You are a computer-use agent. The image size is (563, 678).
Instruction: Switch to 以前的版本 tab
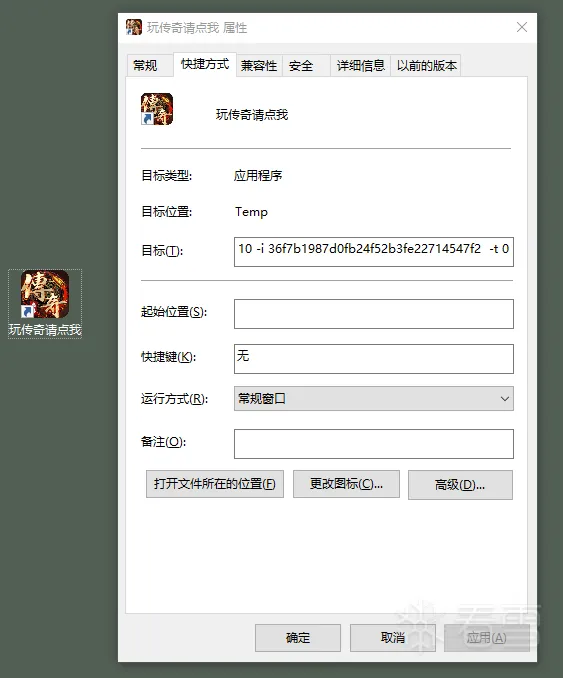(x=426, y=66)
